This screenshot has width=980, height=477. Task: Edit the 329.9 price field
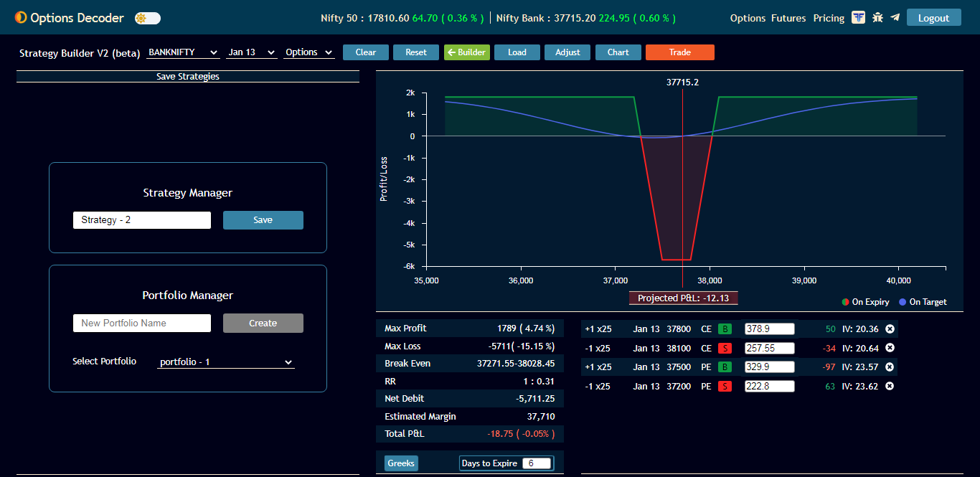click(x=770, y=367)
